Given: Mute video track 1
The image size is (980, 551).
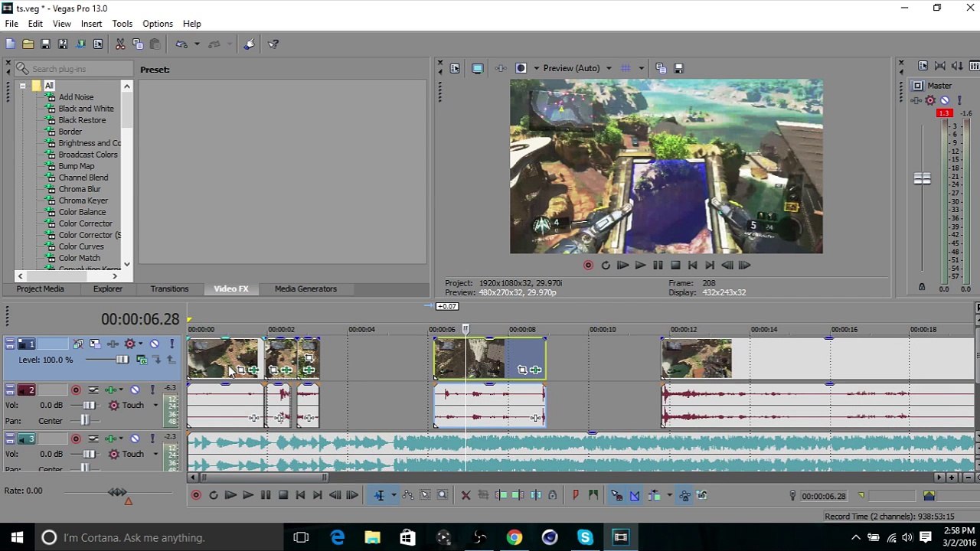Looking at the screenshot, I should coord(154,344).
